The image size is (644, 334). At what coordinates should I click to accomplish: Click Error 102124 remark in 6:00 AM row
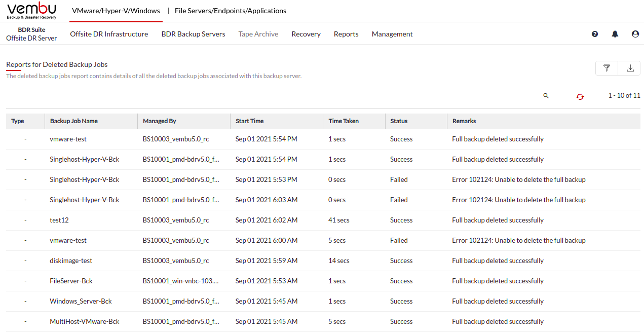coord(519,240)
